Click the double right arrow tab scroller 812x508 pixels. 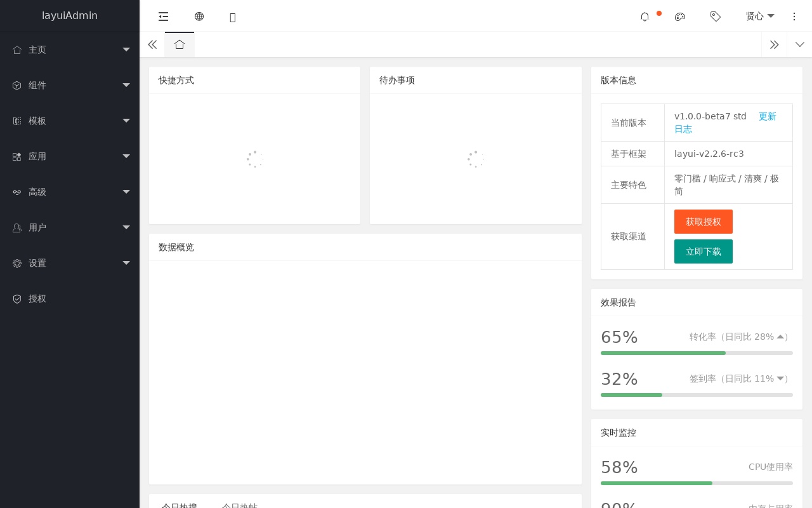click(774, 44)
